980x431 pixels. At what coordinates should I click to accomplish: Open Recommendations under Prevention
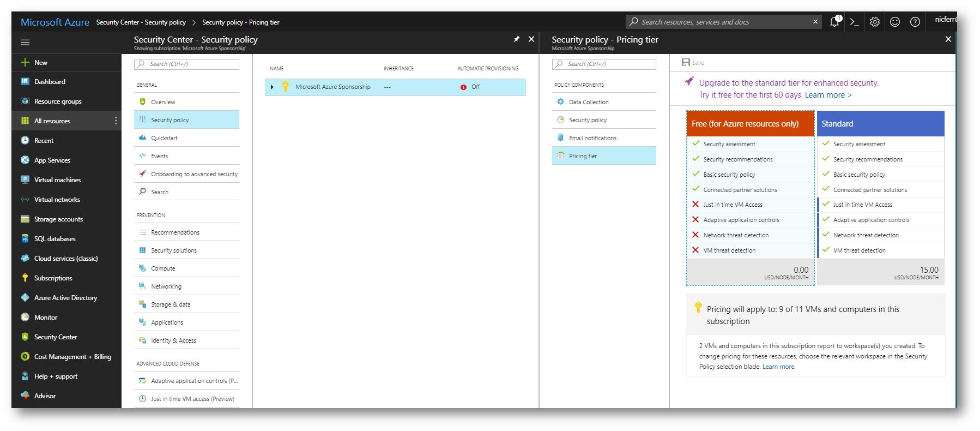point(186,232)
